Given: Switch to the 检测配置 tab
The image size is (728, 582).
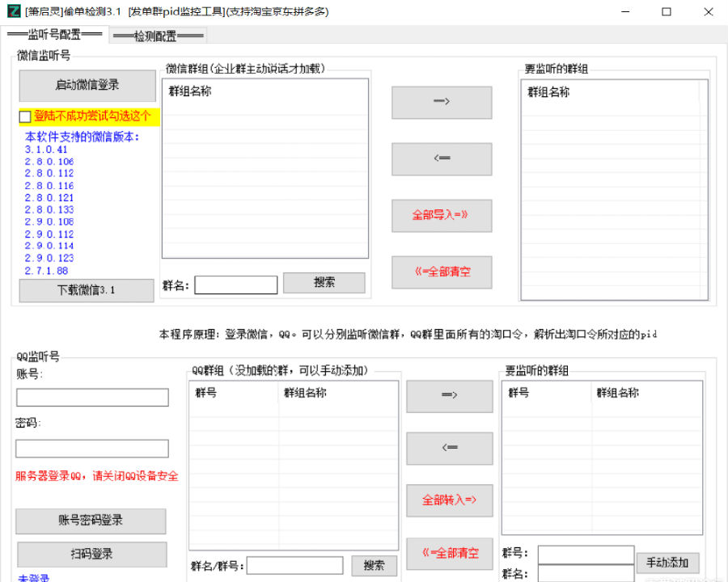Looking at the screenshot, I should 159,36.
